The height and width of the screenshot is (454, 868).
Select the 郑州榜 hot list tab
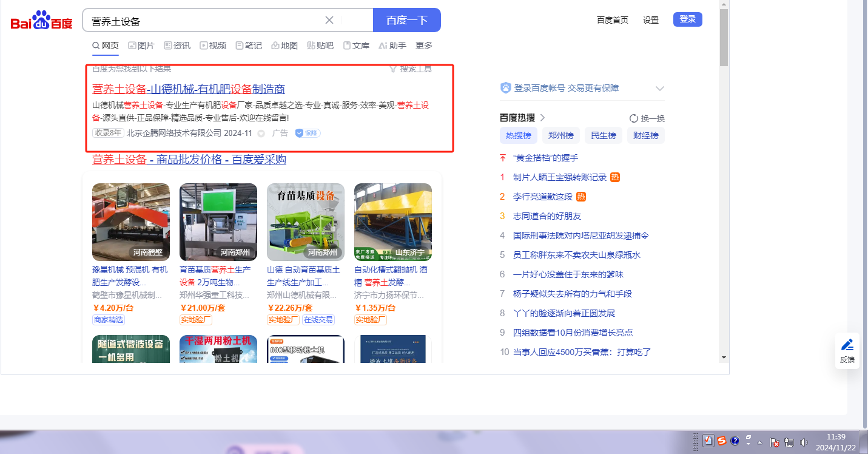560,135
